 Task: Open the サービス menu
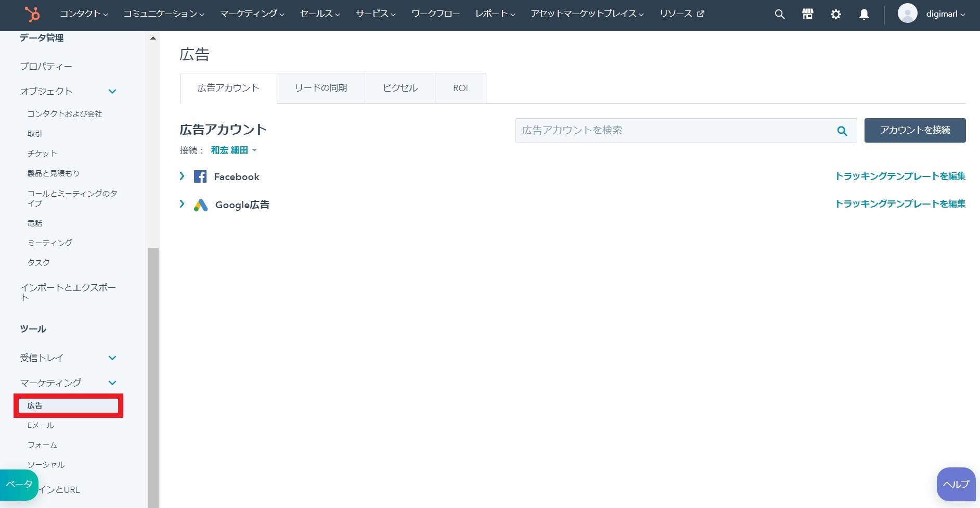(376, 14)
